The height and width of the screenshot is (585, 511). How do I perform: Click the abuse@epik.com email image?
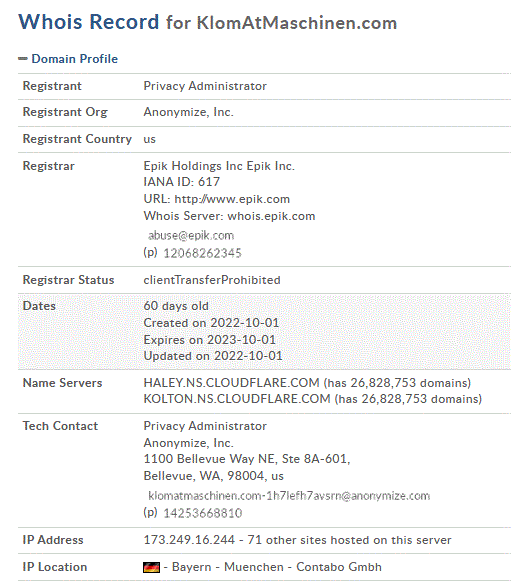(191, 235)
